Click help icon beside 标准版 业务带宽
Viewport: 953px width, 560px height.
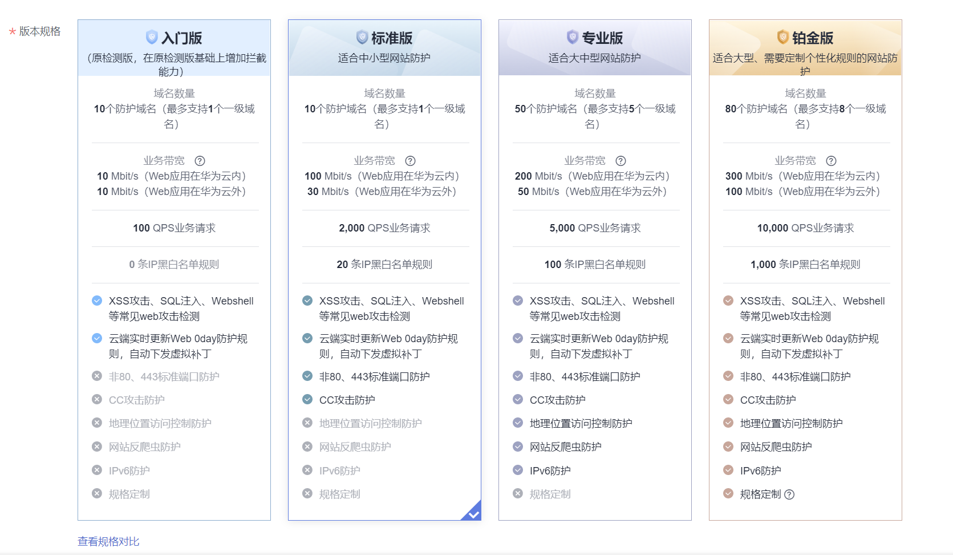[410, 161]
